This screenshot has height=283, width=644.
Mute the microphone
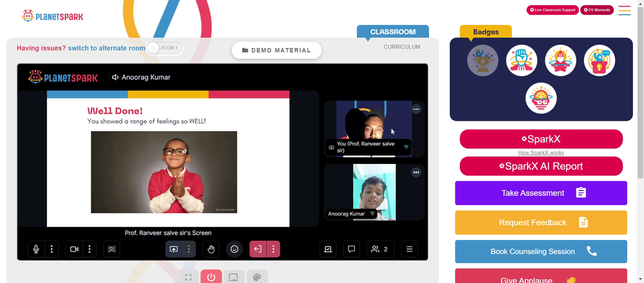[x=36, y=249]
